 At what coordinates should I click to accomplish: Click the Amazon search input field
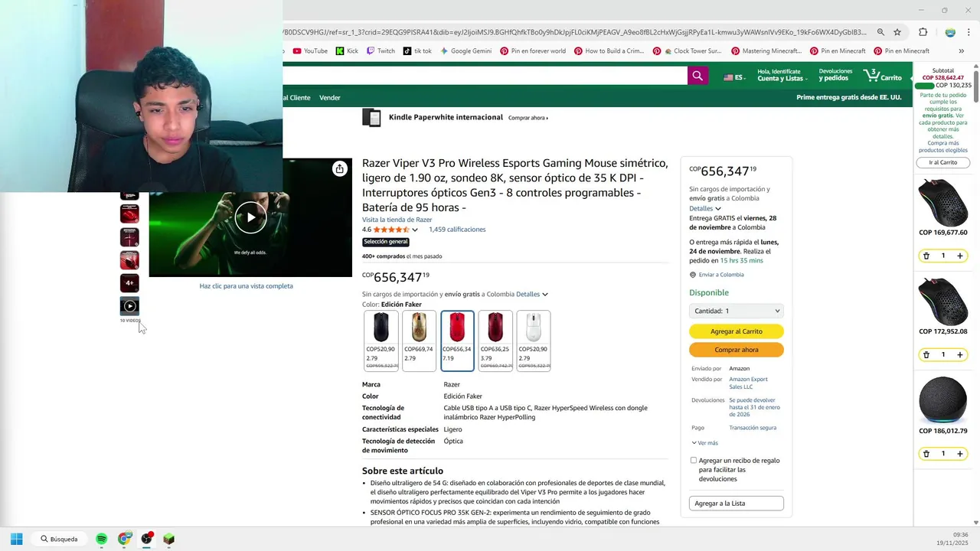(x=485, y=75)
